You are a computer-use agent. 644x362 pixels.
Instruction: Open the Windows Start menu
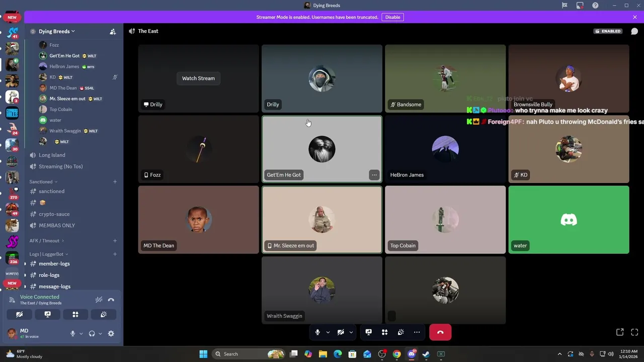coord(203,354)
